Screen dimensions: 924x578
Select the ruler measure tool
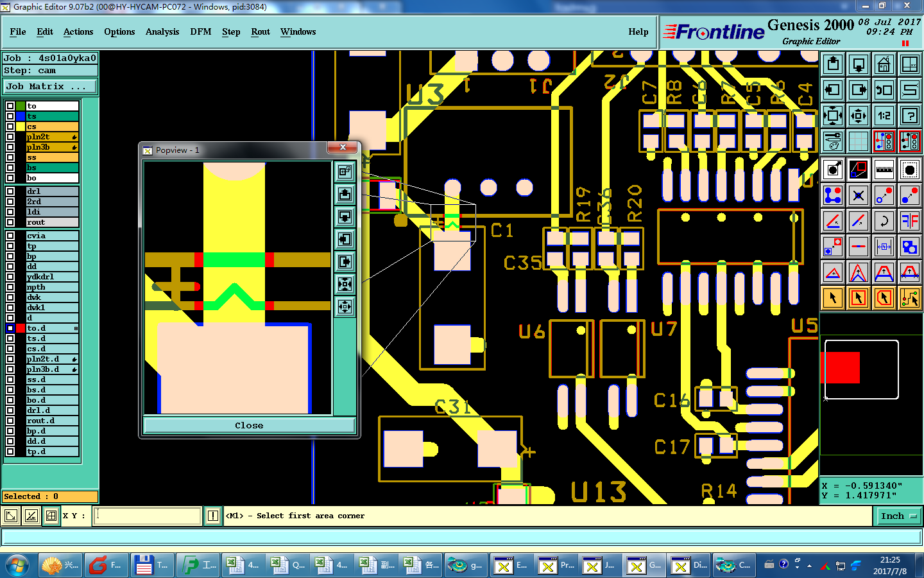click(884, 170)
